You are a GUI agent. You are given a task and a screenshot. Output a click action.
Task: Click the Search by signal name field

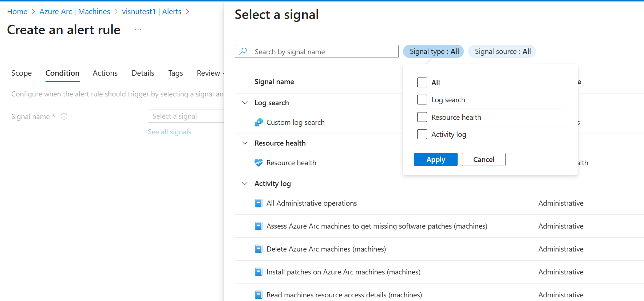pos(317,51)
